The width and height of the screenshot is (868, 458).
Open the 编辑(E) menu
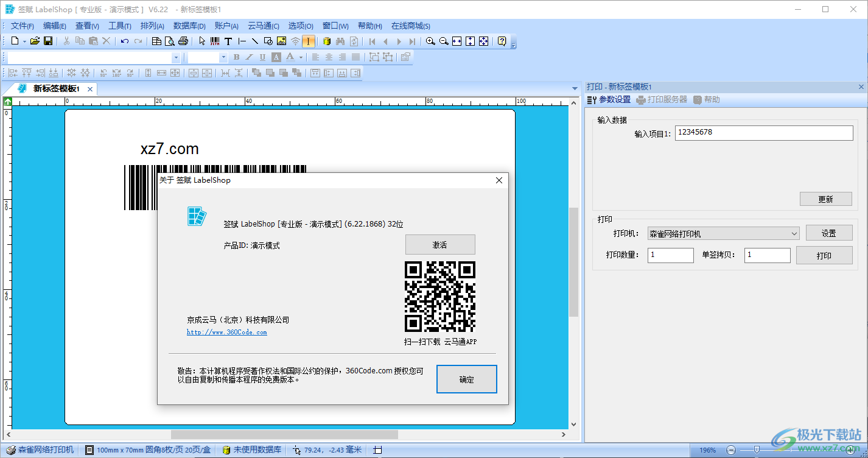[x=55, y=26]
